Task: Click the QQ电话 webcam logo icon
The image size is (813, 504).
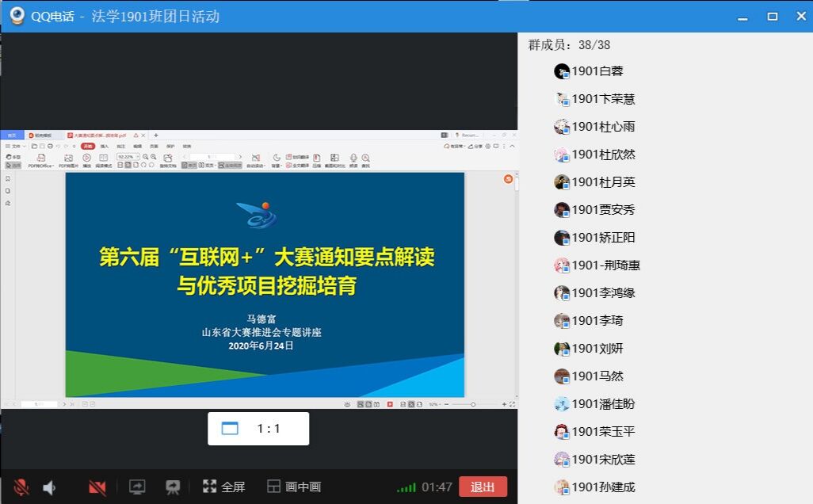Action: click(x=17, y=17)
